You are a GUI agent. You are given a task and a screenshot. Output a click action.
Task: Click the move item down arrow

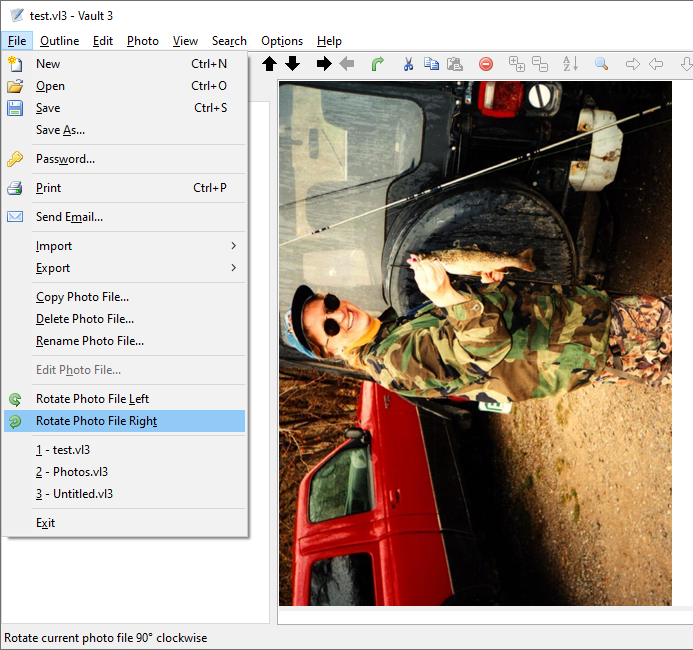[292, 64]
